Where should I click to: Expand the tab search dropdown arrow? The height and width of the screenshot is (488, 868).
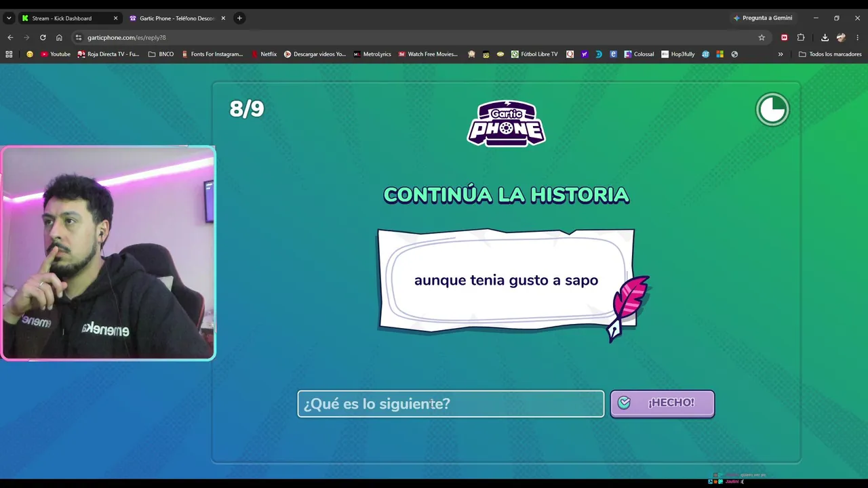(x=9, y=18)
